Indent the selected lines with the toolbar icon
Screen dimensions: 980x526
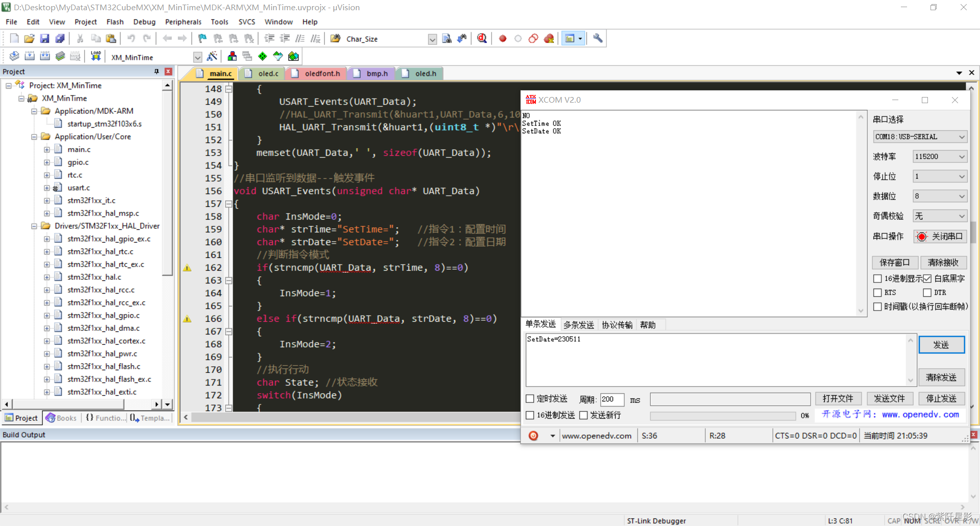tap(269, 39)
